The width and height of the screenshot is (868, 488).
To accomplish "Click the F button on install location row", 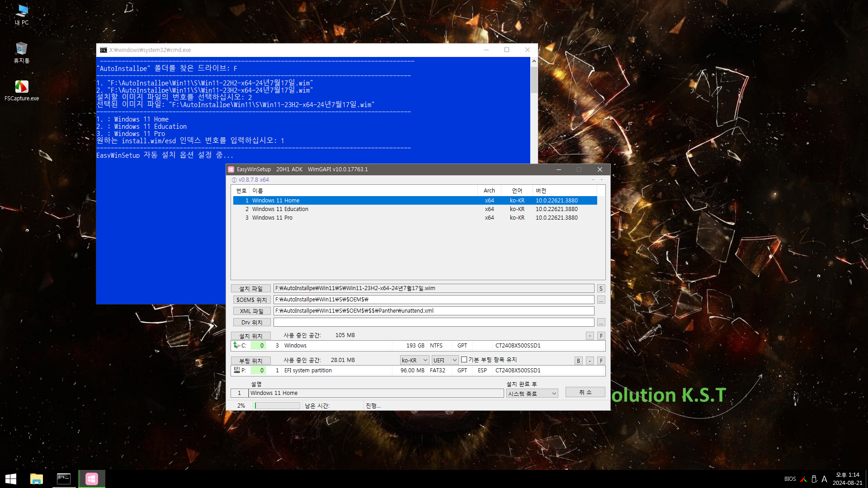I will [601, 336].
